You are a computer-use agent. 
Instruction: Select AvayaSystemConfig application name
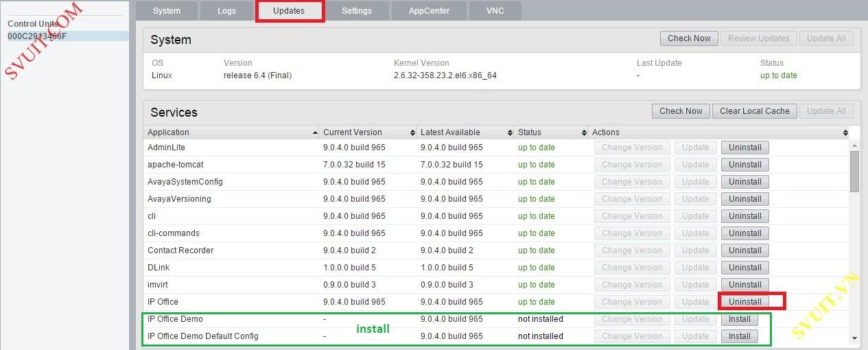[185, 182]
